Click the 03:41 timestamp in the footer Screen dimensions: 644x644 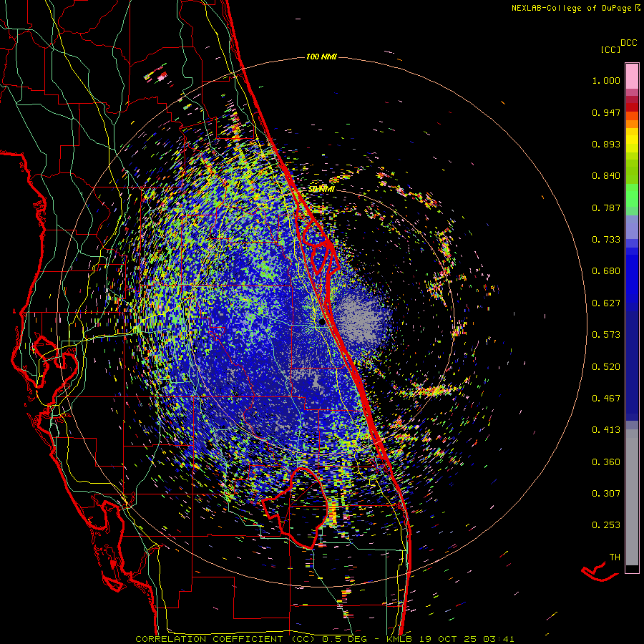pos(498,639)
